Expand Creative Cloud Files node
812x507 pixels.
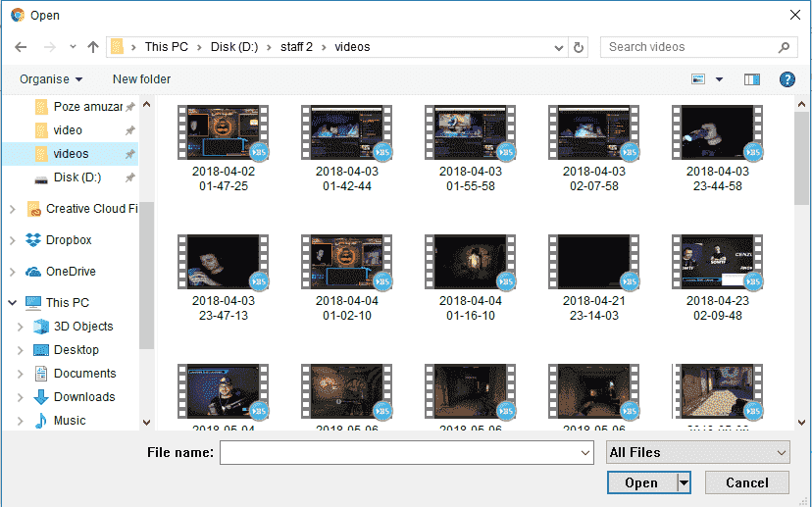(x=13, y=209)
